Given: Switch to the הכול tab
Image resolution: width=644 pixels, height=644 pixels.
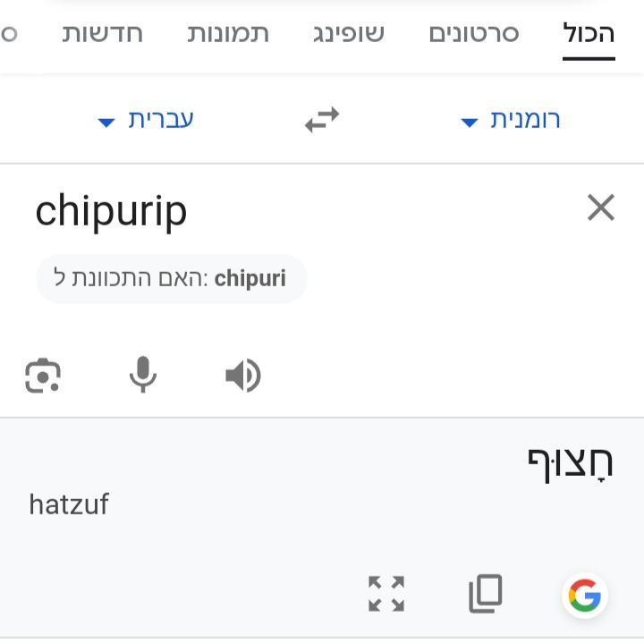Looking at the screenshot, I should [x=589, y=34].
